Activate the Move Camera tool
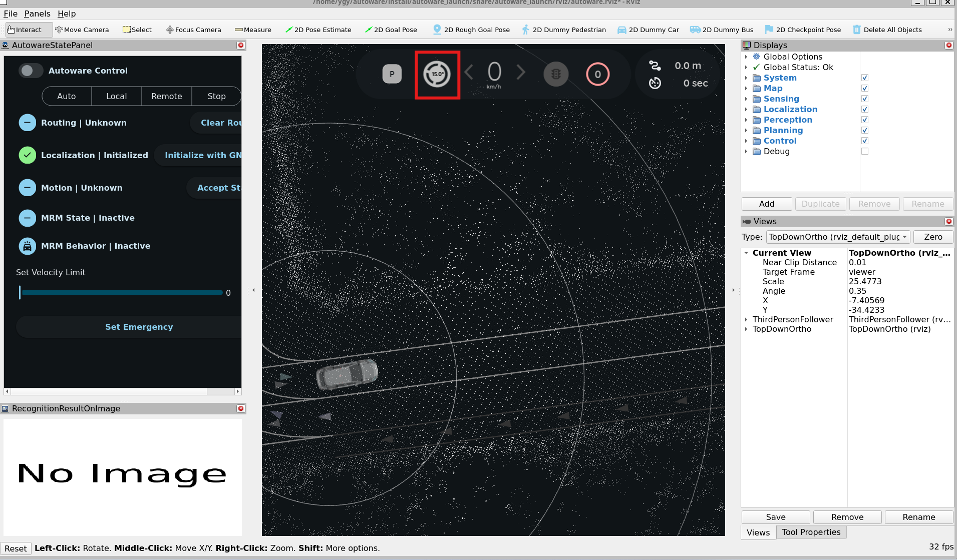This screenshot has width=957, height=560. pyautogui.click(x=82, y=30)
